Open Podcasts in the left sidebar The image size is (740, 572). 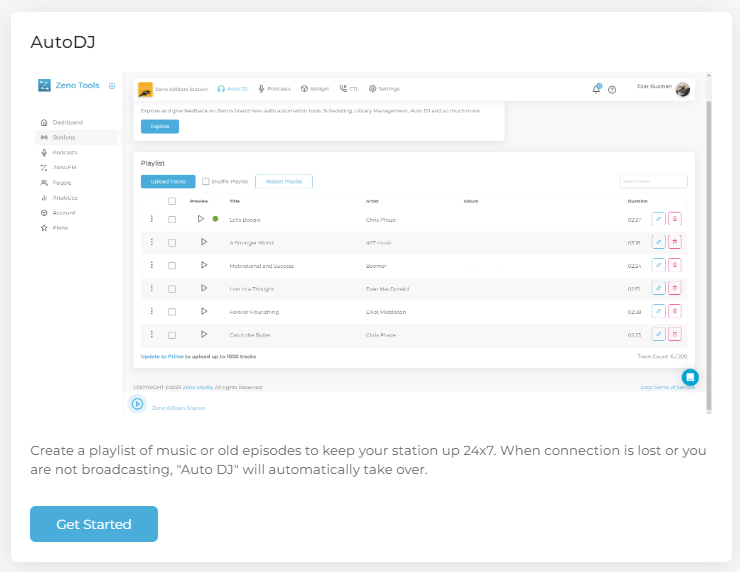click(59, 152)
